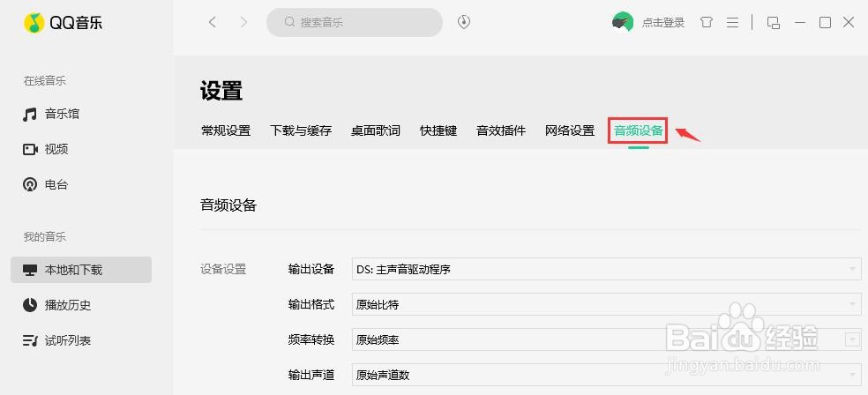Open the 输出设备 dropdown
Image resolution: width=868 pixels, height=395 pixels.
coord(607,270)
